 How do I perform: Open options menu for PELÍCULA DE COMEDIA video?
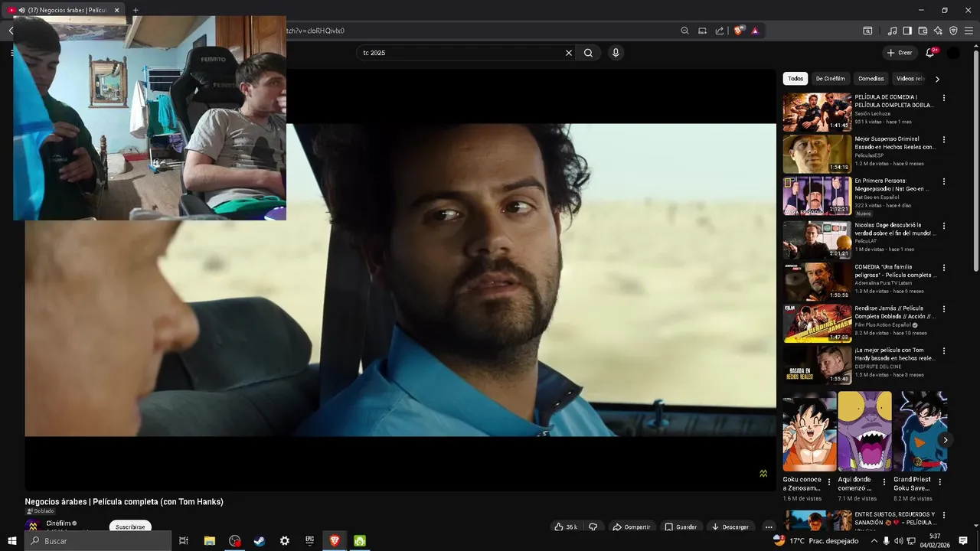pos(943,98)
